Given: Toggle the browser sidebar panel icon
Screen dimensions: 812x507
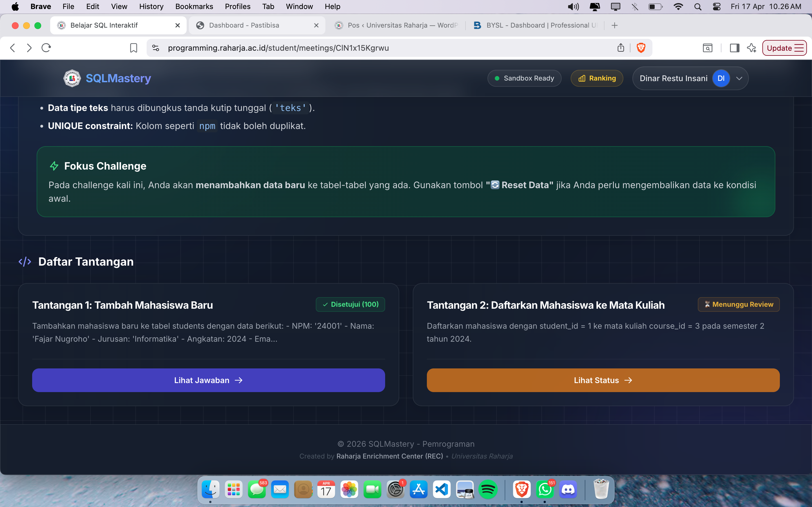Looking at the screenshot, I should (734, 48).
